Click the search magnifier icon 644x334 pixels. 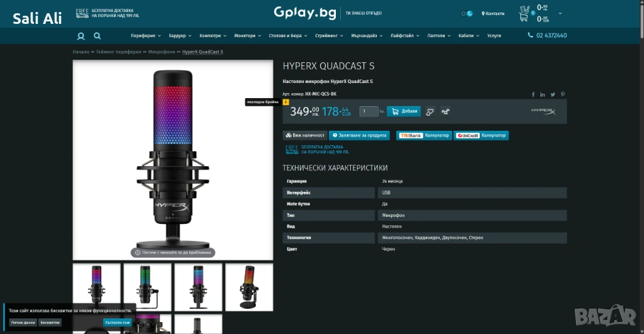[x=97, y=36]
